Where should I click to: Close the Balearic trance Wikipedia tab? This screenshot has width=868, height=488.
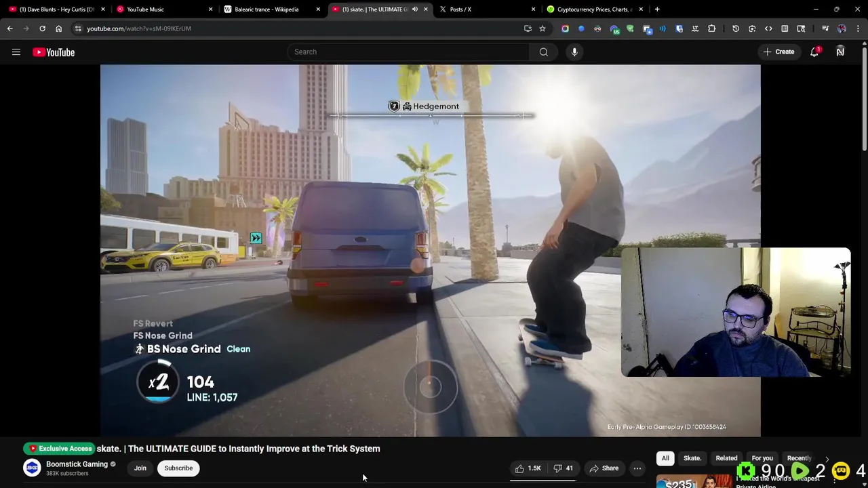tap(318, 9)
